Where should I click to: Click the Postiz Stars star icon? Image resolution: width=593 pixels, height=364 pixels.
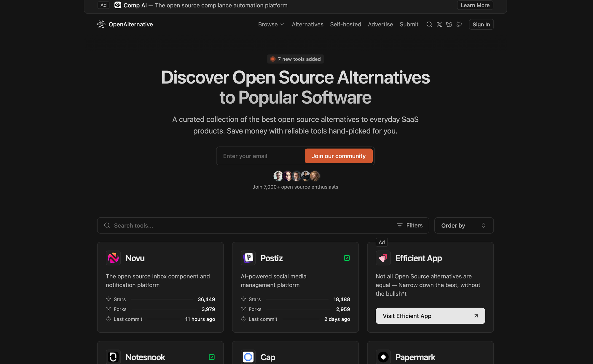pos(243,299)
